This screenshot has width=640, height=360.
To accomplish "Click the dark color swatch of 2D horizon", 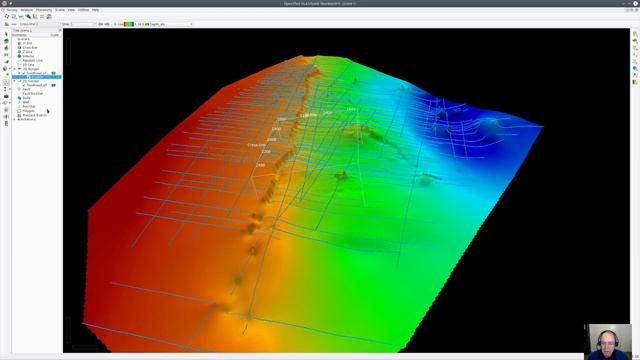I will 53,85.
